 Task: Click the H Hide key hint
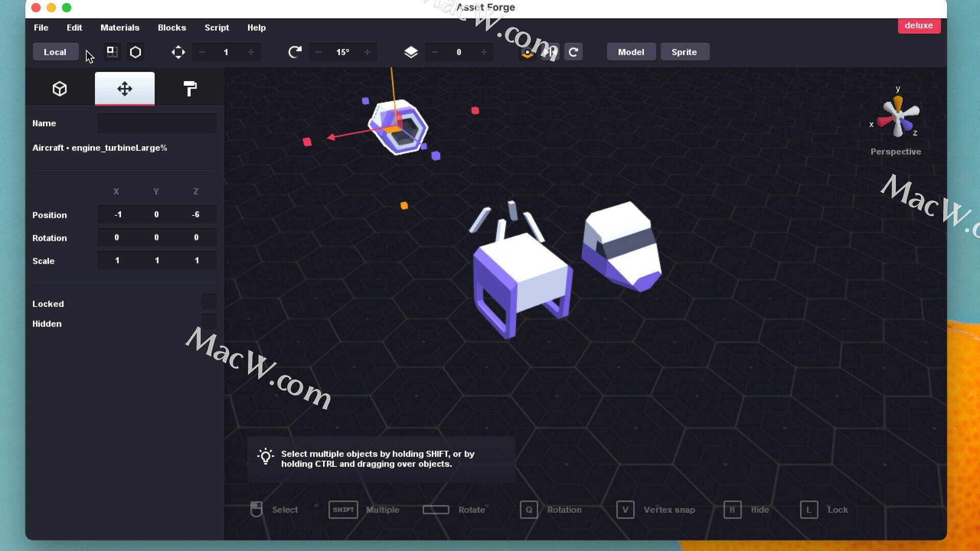[732, 510]
